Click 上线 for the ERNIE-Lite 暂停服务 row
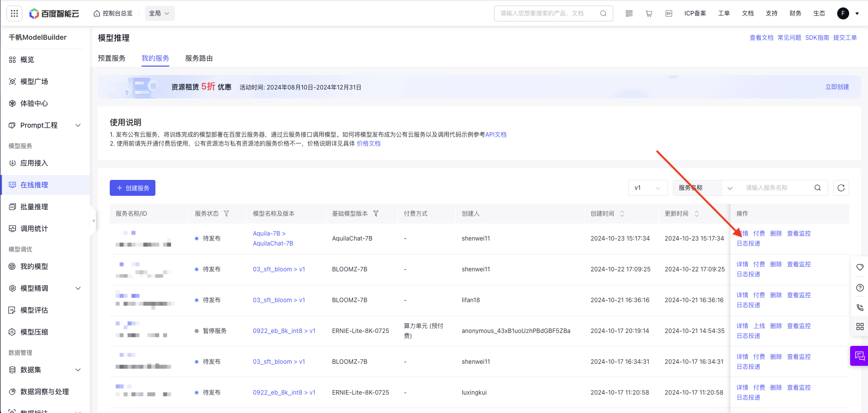Image resolution: width=868 pixels, height=413 pixels. click(759, 326)
